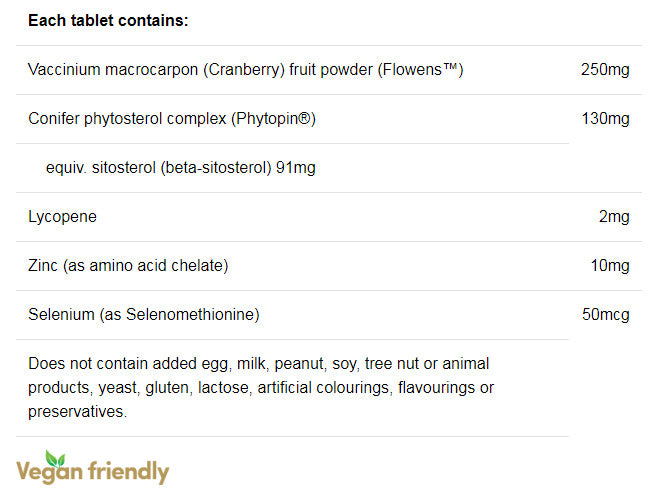This screenshot has height=497, width=665.
Task: Click the 250mg cranberry amount
Action: point(604,70)
